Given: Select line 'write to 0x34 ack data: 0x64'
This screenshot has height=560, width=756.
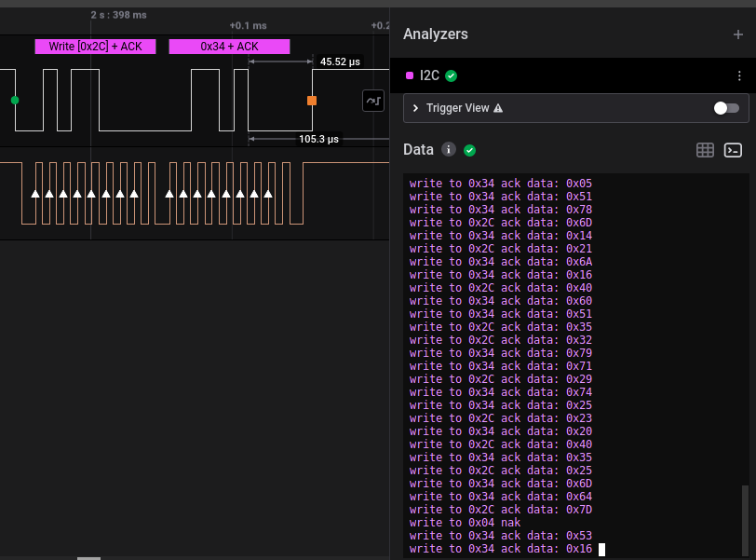Looking at the screenshot, I should (501, 496).
